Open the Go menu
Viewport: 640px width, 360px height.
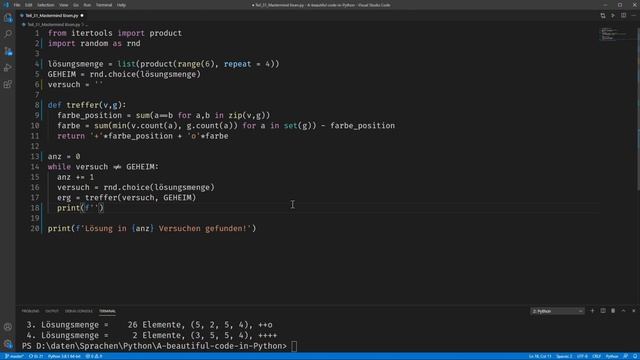[x=76, y=5]
